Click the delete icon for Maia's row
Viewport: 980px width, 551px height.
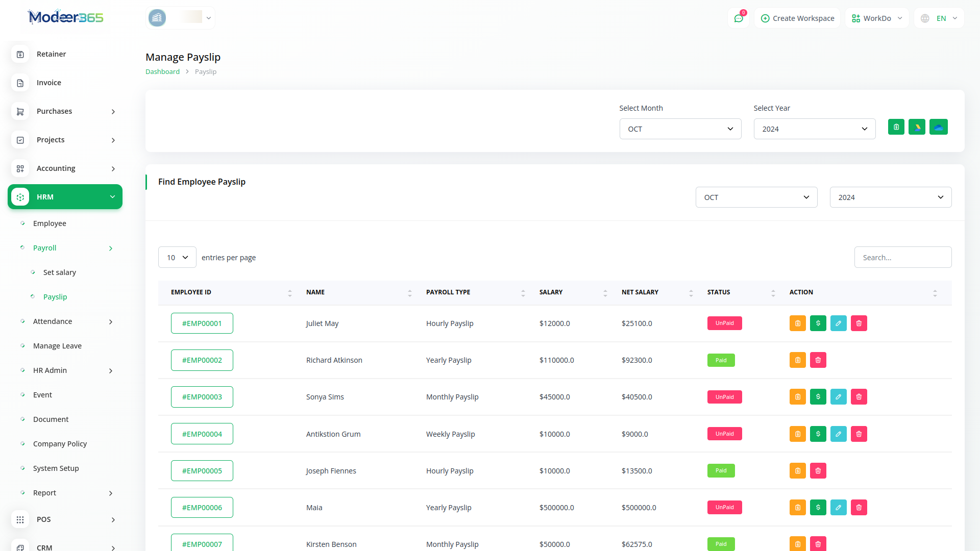pos(859,508)
